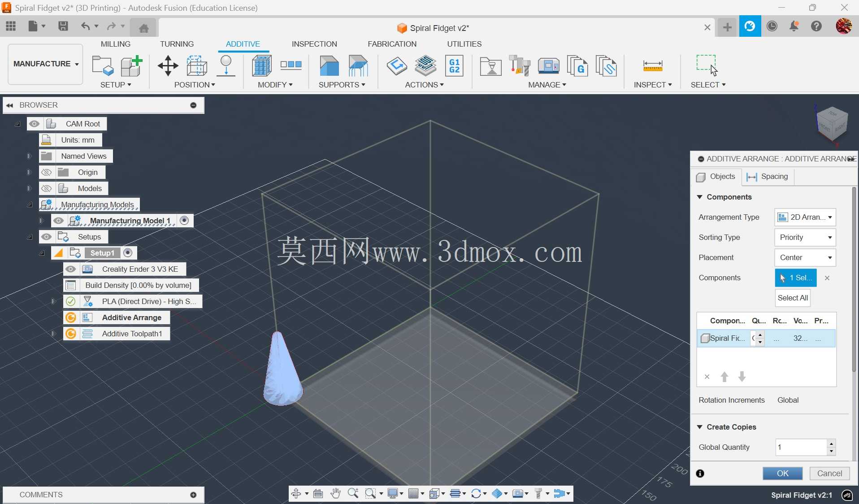Screen dimensions: 859x504
Task: Open the MANUFACTURE workspace dropdown
Action: point(46,64)
